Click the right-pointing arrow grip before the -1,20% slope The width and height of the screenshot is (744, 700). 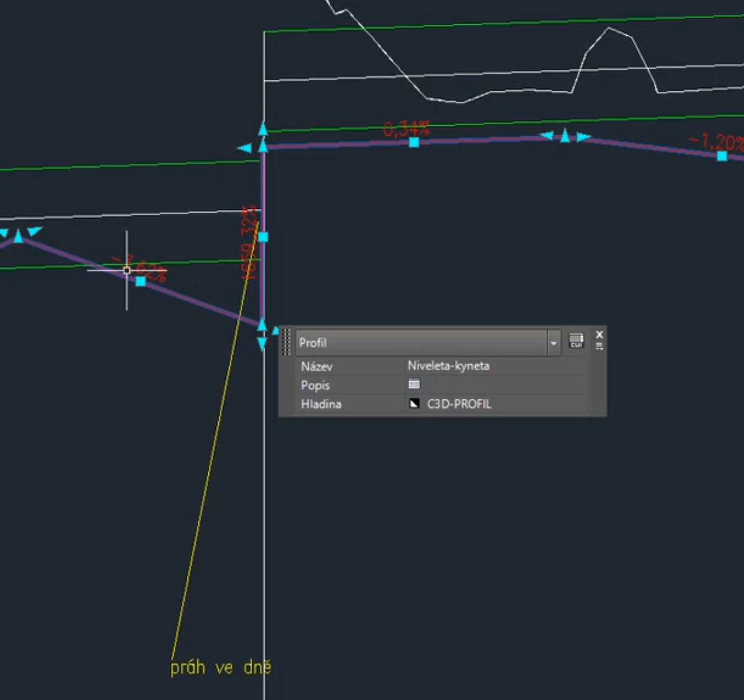pos(583,137)
